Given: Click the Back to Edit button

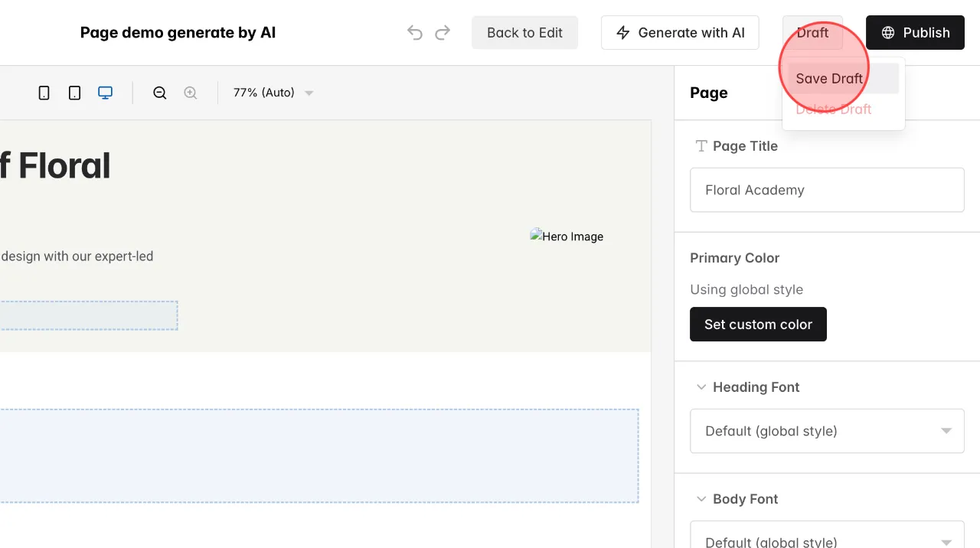Looking at the screenshot, I should (524, 32).
